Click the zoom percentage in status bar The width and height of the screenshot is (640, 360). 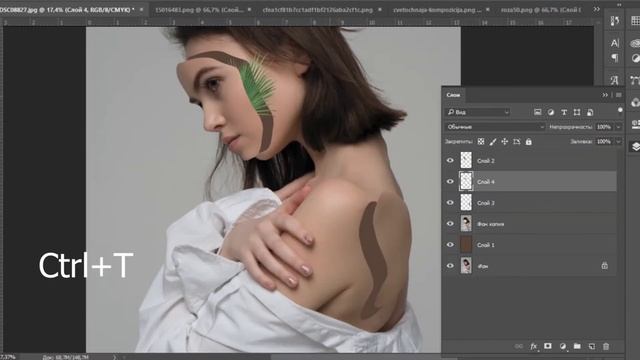click(7, 357)
